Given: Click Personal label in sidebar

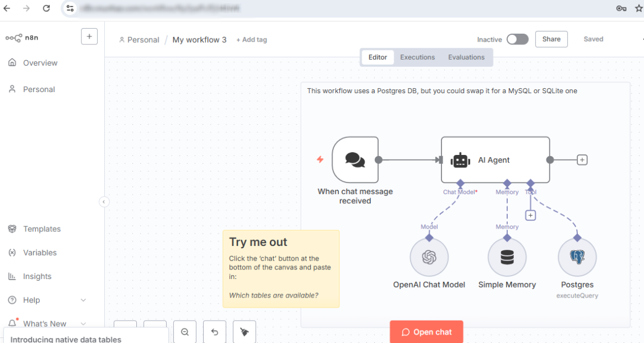Looking at the screenshot, I should [x=39, y=89].
